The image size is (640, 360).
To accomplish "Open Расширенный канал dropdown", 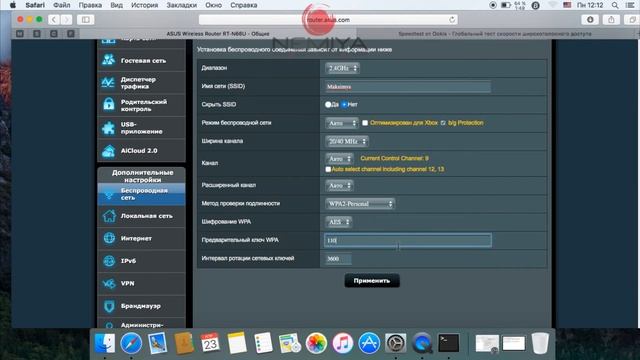I will pyautogui.click(x=339, y=186).
